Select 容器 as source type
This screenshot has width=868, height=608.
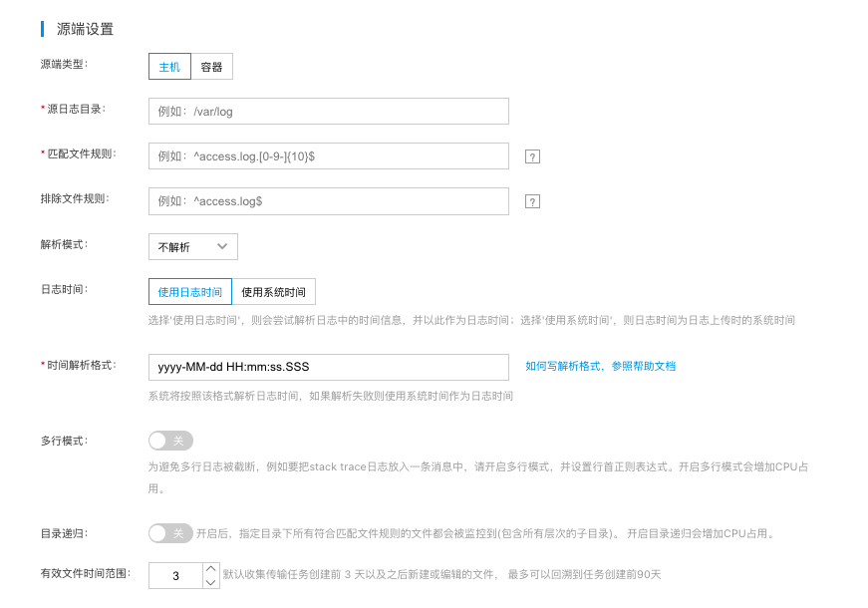pos(211,67)
